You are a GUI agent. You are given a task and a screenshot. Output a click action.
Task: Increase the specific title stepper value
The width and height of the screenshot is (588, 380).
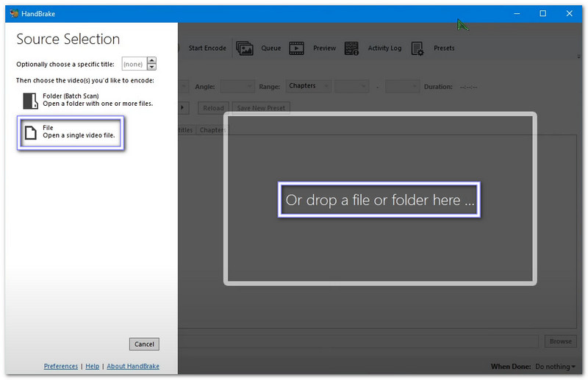151,61
